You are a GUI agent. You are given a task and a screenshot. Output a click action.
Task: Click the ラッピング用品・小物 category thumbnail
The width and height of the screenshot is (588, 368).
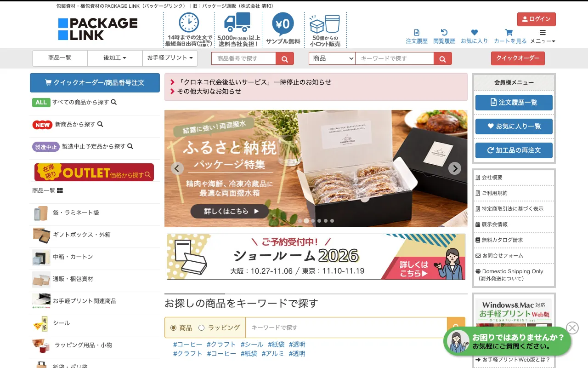(x=41, y=345)
